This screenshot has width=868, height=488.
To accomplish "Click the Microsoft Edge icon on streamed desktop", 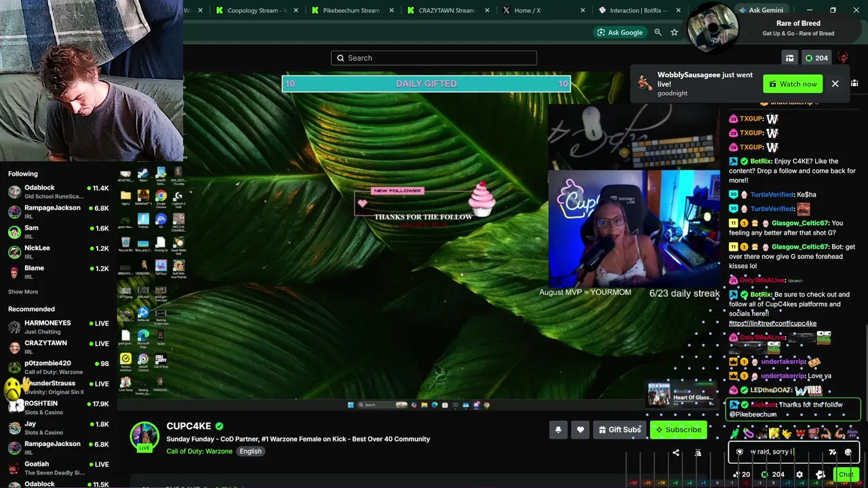I will click(x=143, y=336).
